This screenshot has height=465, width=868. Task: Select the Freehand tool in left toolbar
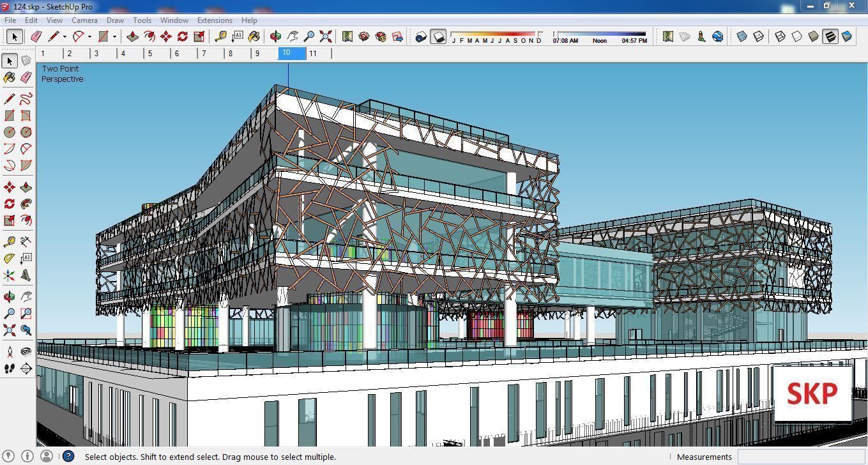tap(26, 99)
